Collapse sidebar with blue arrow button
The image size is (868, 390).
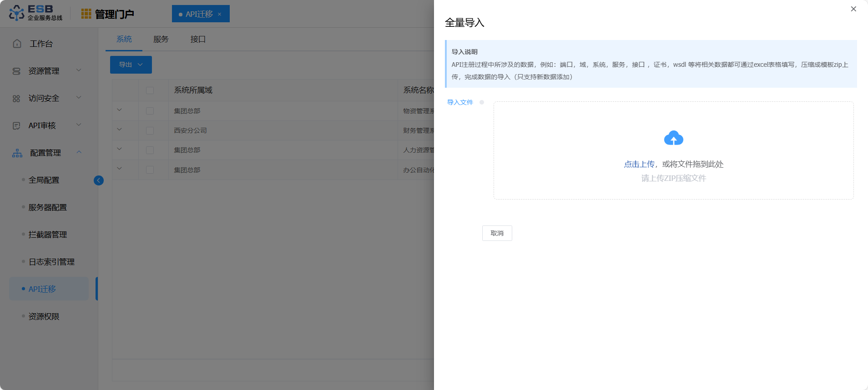[x=99, y=180]
